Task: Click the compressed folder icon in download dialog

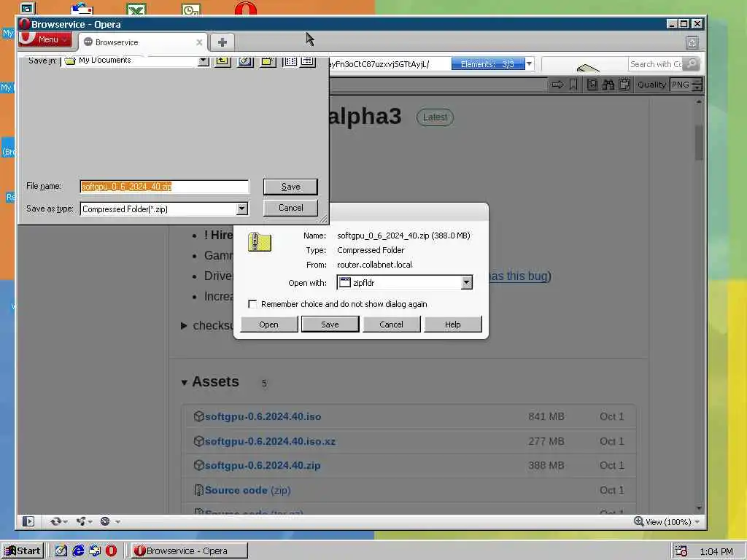Action: click(260, 242)
